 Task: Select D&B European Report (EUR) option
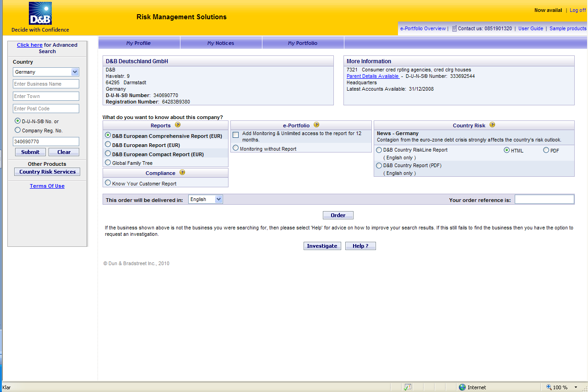point(108,145)
